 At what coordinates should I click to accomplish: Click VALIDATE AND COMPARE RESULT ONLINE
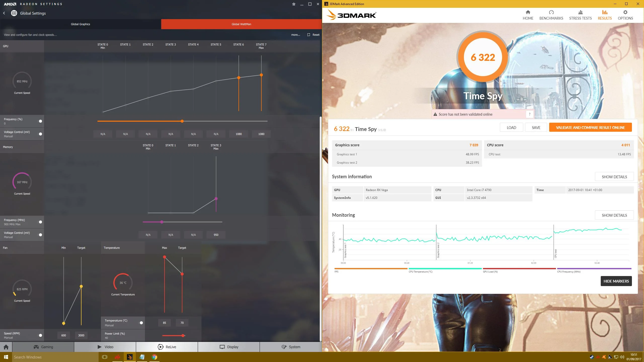pos(590,127)
